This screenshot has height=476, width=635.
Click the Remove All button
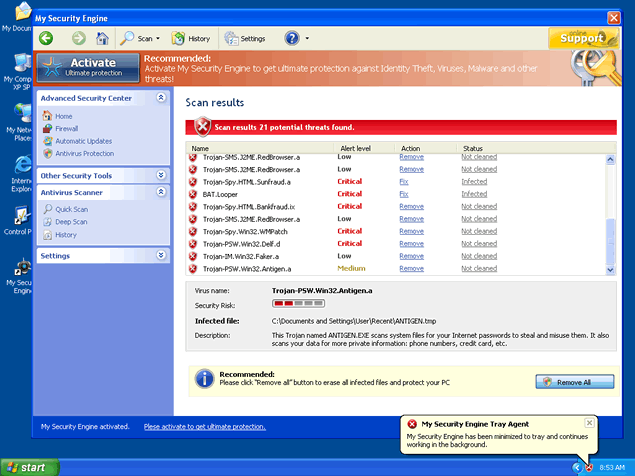[574, 382]
